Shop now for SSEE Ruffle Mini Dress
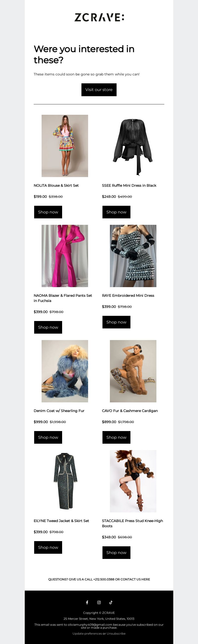This screenshot has height=644, width=198. tap(116, 212)
